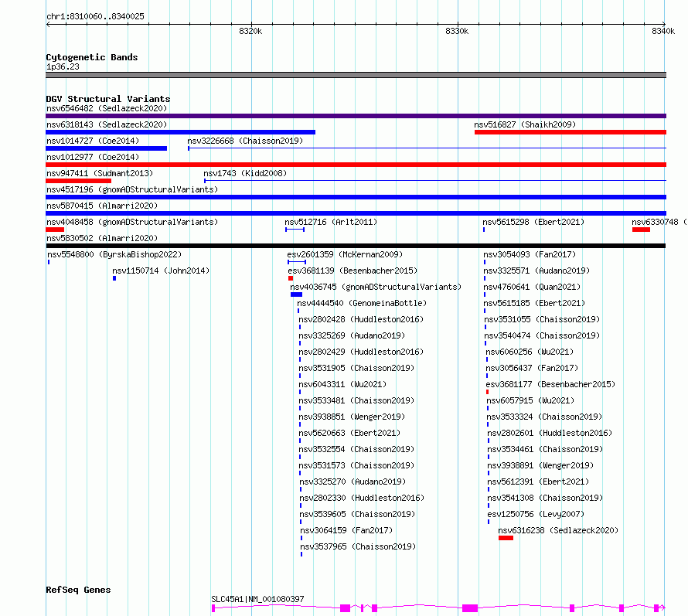This screenshot has height=616, width=688.
Task: Select nsv2802601 (Huddleston2016) label
Action: (550, 433)
